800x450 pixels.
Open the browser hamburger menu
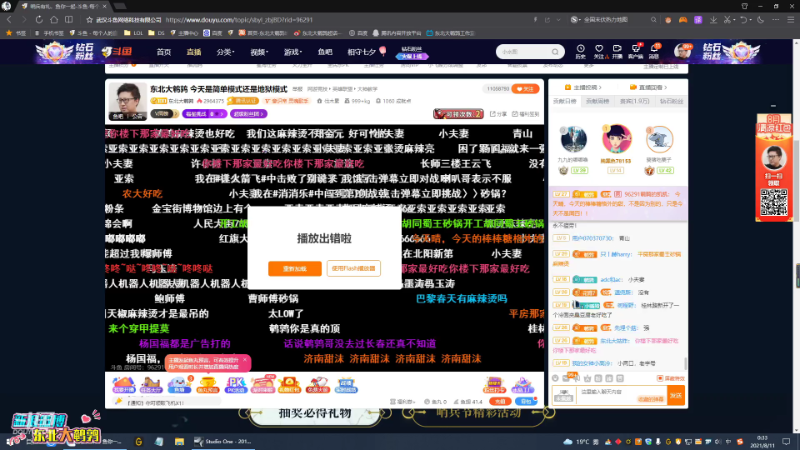[x=790, y=20]
